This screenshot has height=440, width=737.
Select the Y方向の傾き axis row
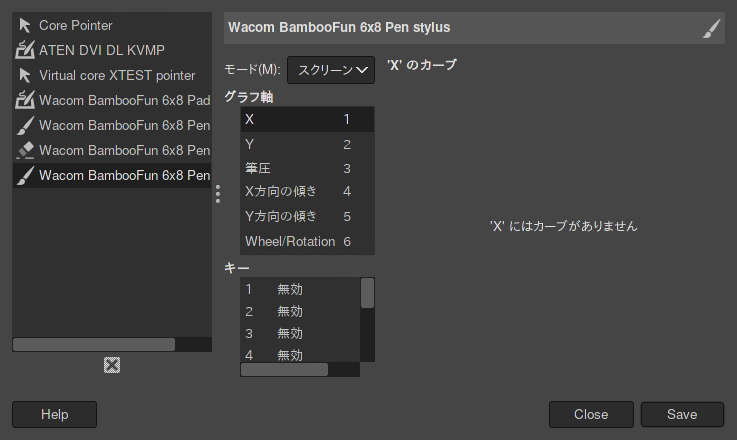click(307, 216)
